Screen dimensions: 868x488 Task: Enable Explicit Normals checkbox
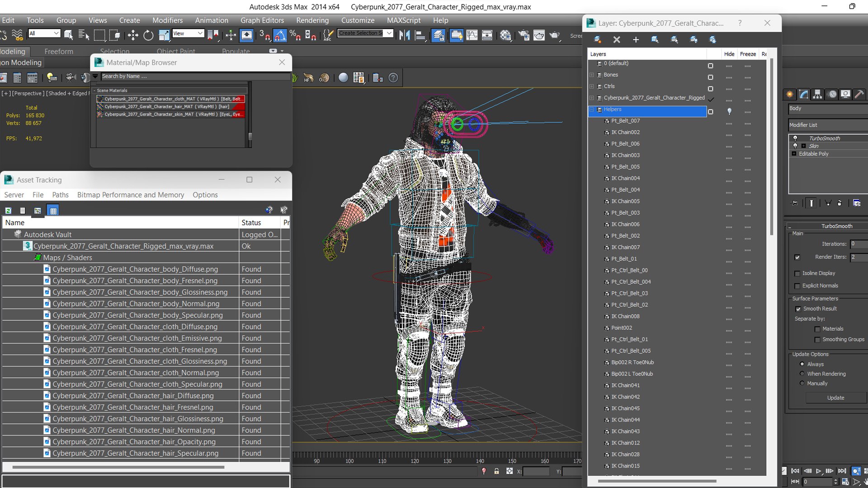coord(797,286)
